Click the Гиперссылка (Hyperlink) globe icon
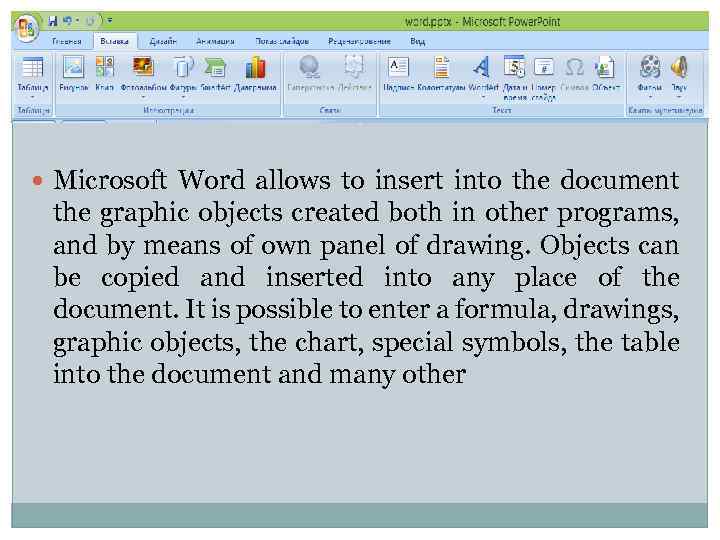This screenshot has width=720, height=540. pyautogui.click(x=309, y=68)
